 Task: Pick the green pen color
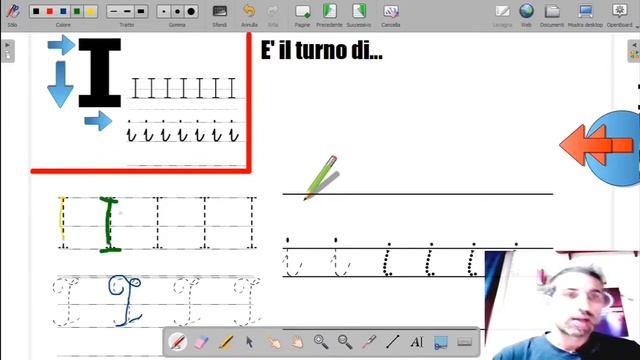[x=77, y=11]
